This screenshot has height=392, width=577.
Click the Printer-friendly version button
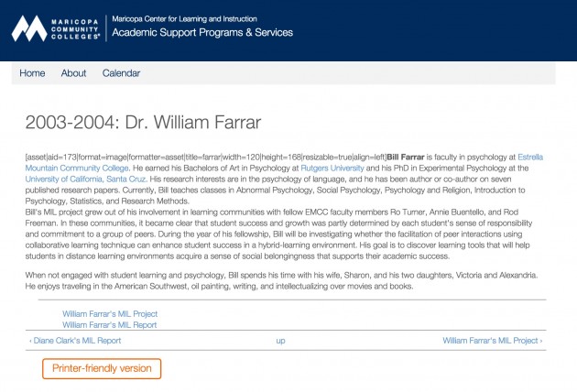pos(102,368)
